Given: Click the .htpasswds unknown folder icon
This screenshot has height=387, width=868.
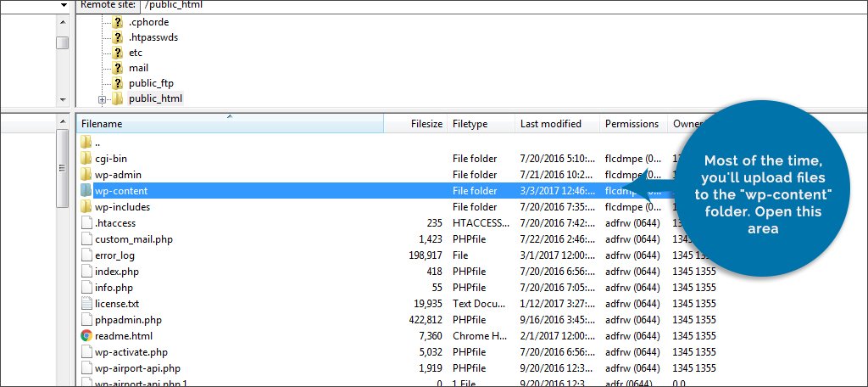Looking at the screenshot, I should (x=118, y=37).
